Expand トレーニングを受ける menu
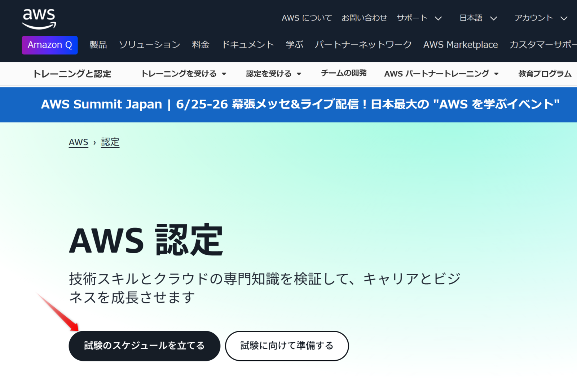Screen dimensions: 577x392 (x=184, y=73)
